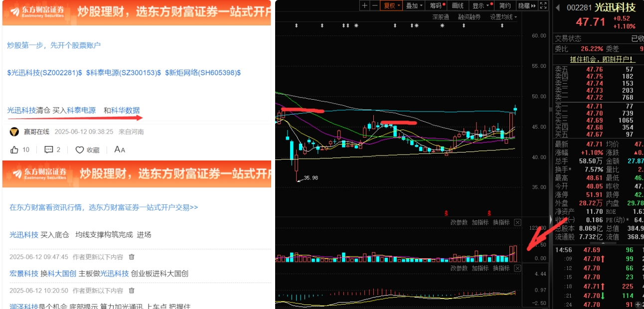644x309 pixels.
Task: Expand hidden panel with 隐藏 arrows
Action: pyautogui.click(x=527, y=5)
